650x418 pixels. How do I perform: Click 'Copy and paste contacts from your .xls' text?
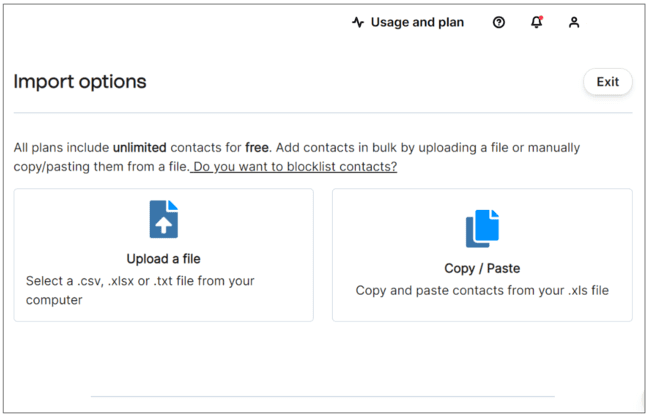482,290
